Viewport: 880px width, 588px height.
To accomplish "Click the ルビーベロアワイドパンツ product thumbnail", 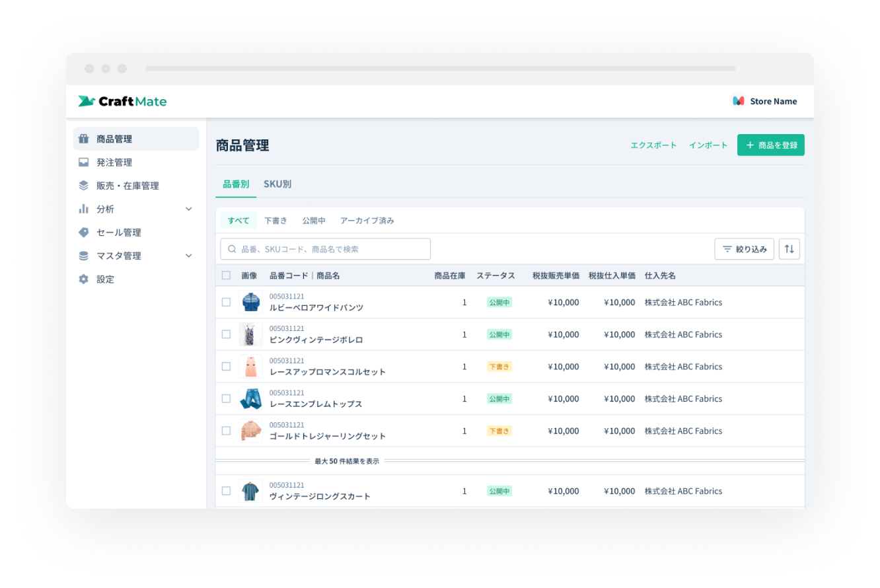I will point(251,302).
